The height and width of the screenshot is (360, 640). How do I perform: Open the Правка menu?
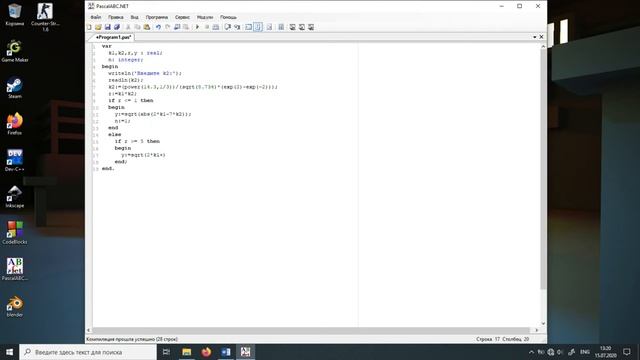tap(116, 17)
